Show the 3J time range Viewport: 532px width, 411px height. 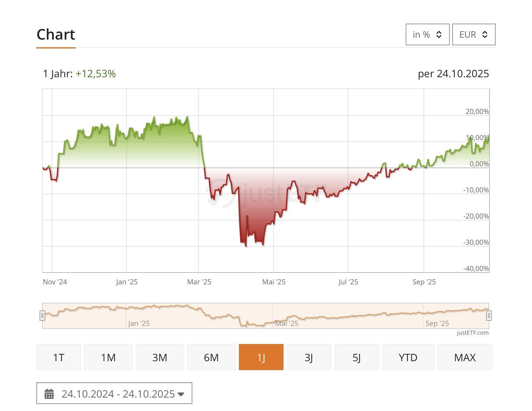click(309, 357)
